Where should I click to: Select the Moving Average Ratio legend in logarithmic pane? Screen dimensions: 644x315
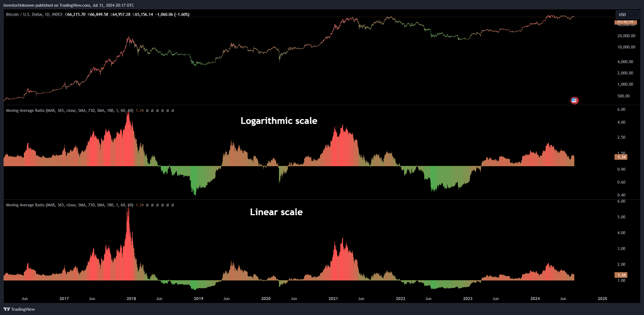(70, 111)
